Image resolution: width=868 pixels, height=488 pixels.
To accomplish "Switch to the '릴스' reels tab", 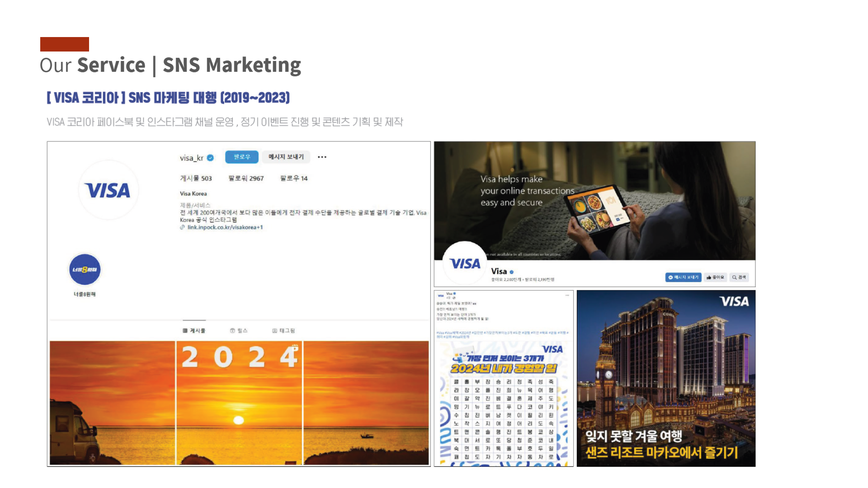I will (x=239, y=331).
